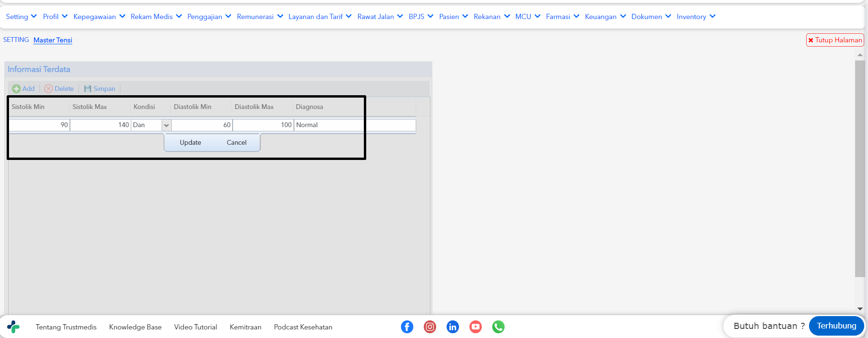This screenshot has width=868, height=338.
Task: Open the LinkedIn icon in footer
Action: coord(453,327)
